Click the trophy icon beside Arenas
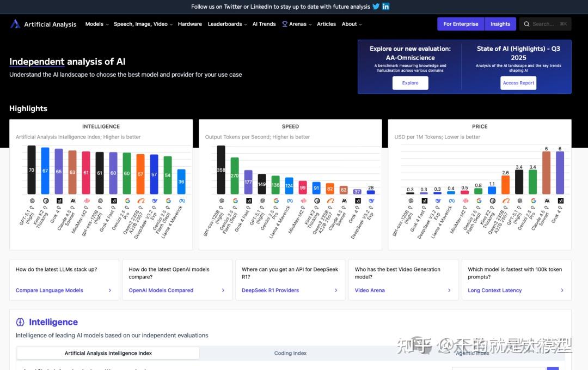The width and height of the screenshot is (588, 370). pyautogui.click(x=285, y=24)
